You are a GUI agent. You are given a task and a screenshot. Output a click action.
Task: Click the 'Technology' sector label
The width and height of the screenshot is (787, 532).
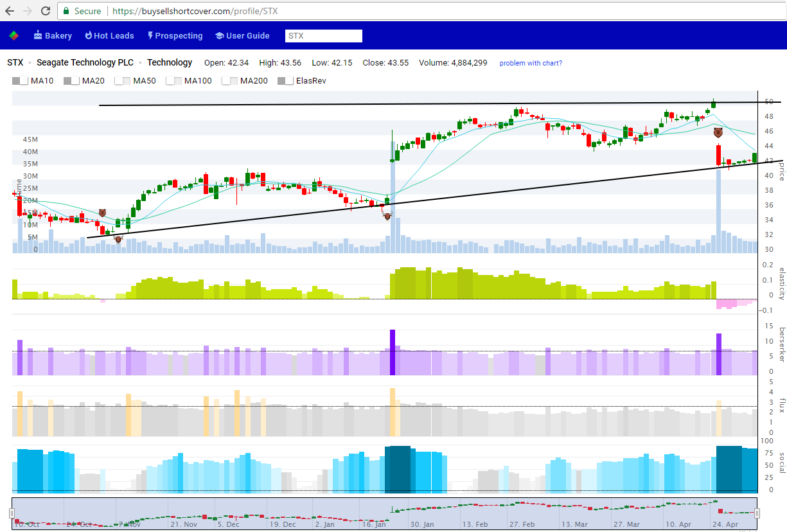[170, 62]
